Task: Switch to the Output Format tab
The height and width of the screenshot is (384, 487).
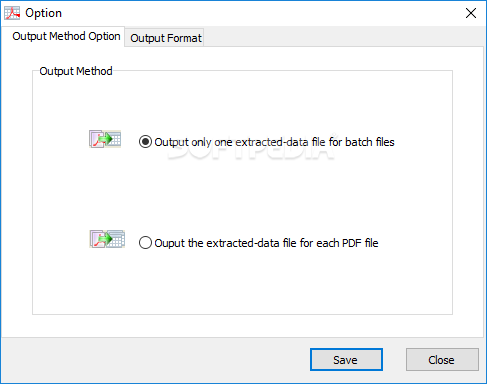Action: coord(166,38)
